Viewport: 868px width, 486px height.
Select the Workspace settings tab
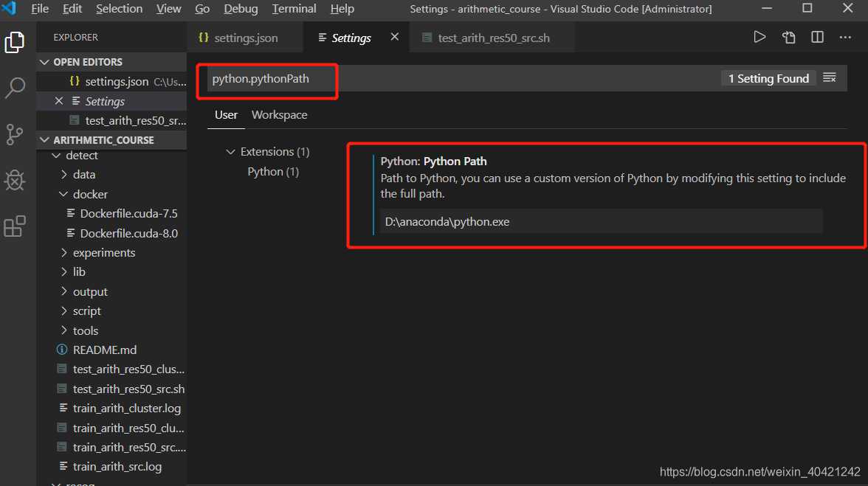pyautogui.click(x=280, y=115)
